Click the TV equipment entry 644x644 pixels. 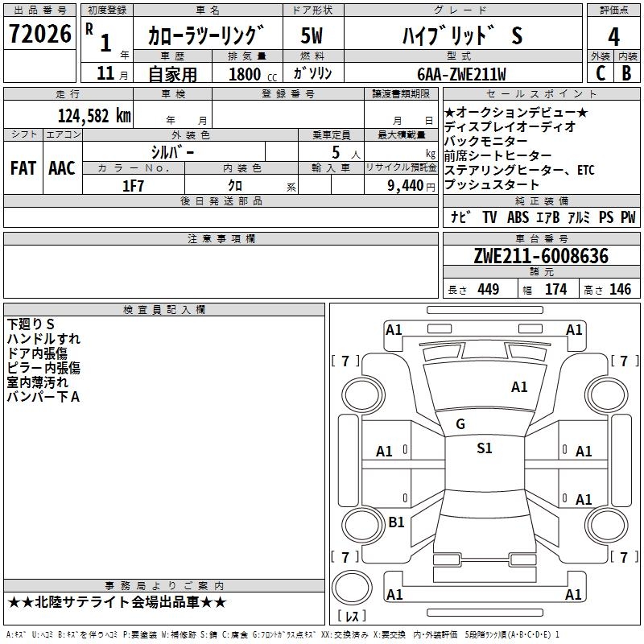coord(489,217)
